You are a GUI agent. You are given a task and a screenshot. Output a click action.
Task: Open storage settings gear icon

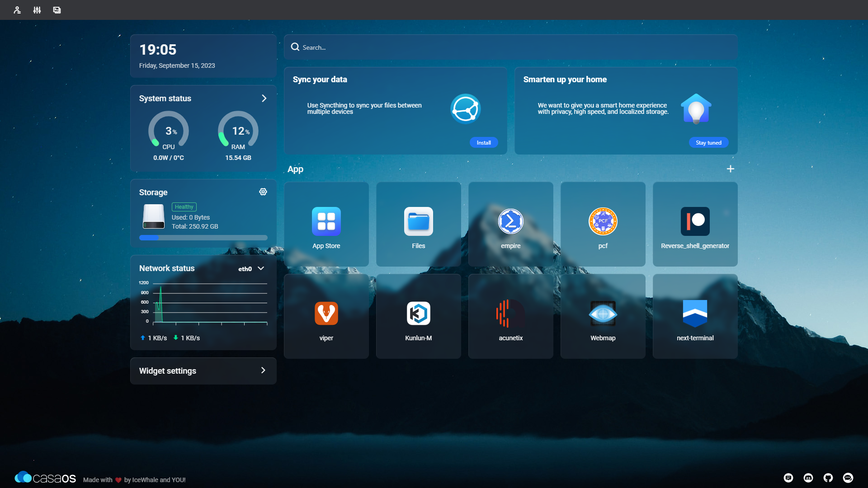click(x=263, y=192)
